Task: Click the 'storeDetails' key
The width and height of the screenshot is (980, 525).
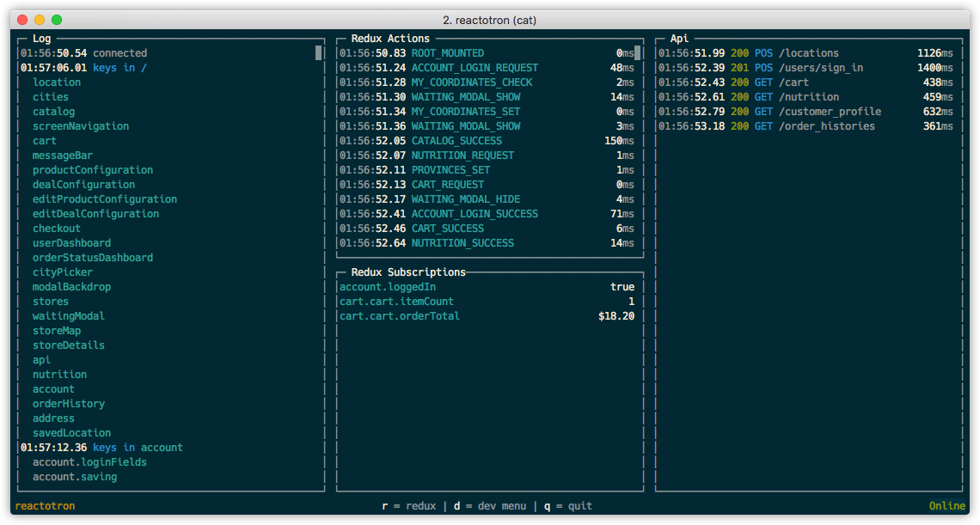Action: click(x=69, y=345)
